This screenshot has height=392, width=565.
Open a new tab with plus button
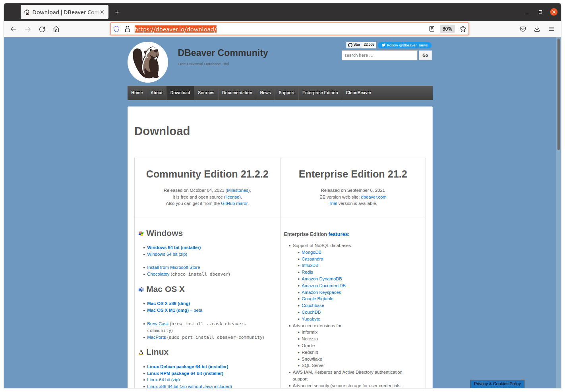click(x=117, y=12)
